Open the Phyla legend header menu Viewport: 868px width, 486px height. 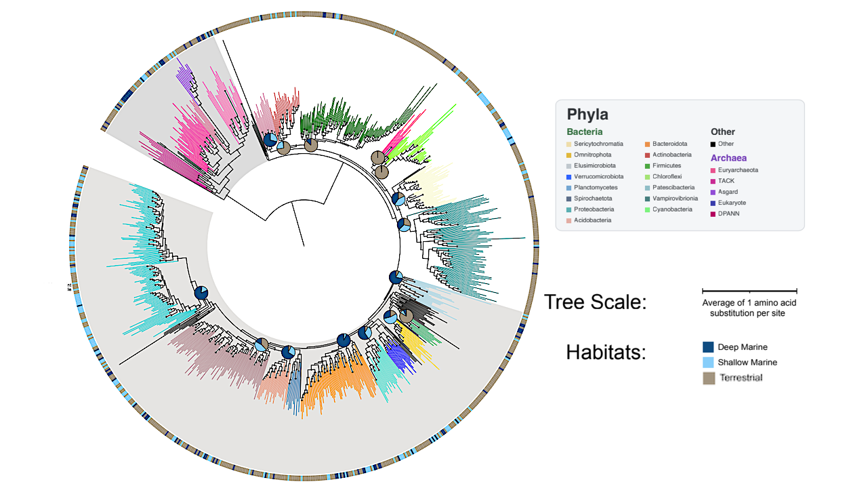click(x=588, y=115)
